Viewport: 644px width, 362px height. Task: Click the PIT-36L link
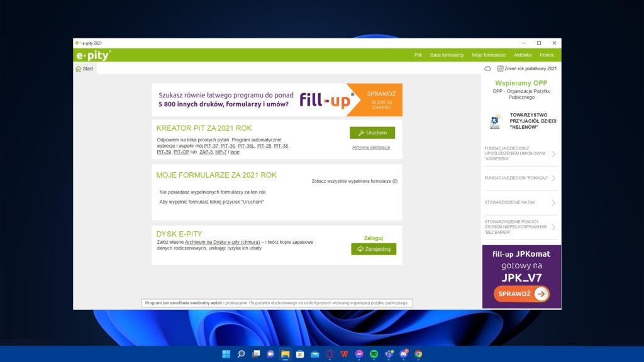(x=246, y=146)
